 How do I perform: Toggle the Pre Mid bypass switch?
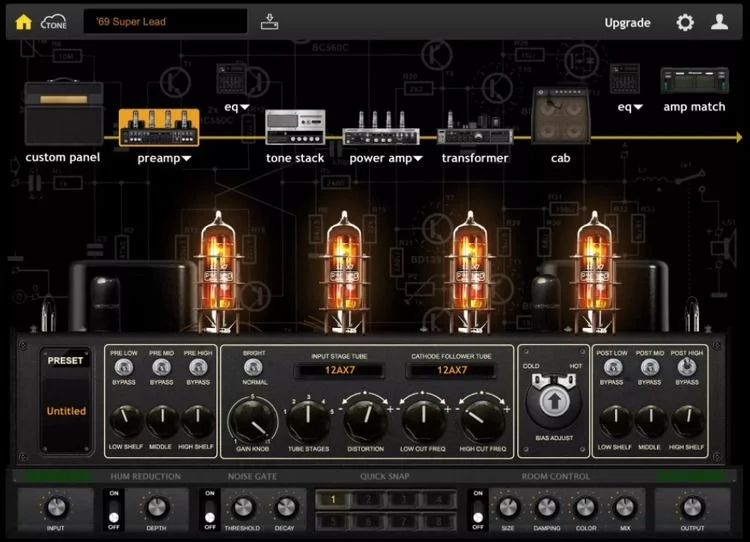pyautogui.click(x=161, y=367)
